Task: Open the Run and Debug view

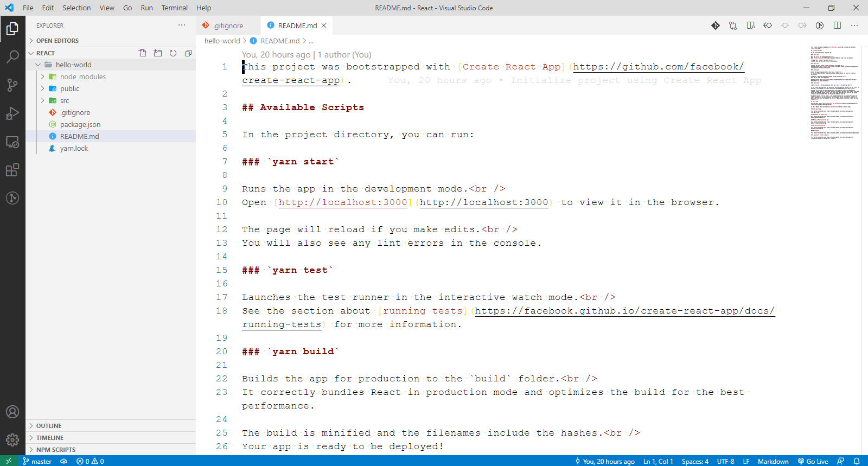Action: click(12, 113)
